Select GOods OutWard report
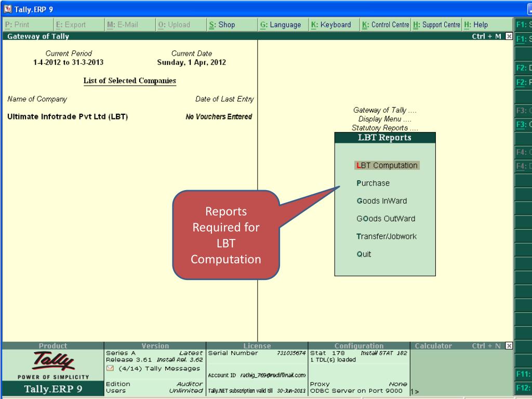532x399 pixels. pyautogui.click(x=386, y=219)
